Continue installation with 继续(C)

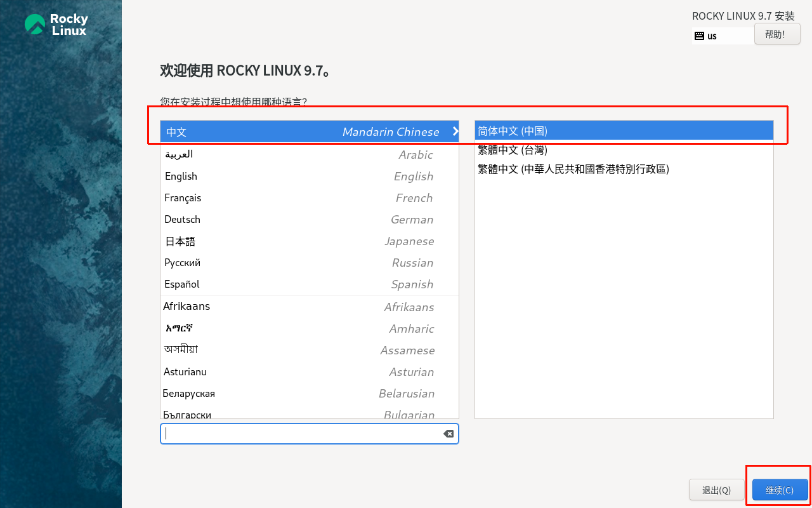[779, 490]
